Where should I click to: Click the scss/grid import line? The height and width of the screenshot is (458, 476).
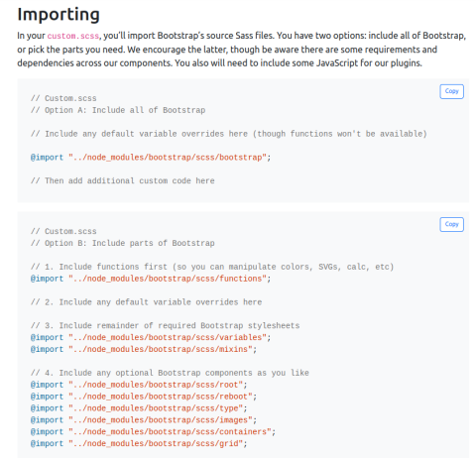coord(139,444)
